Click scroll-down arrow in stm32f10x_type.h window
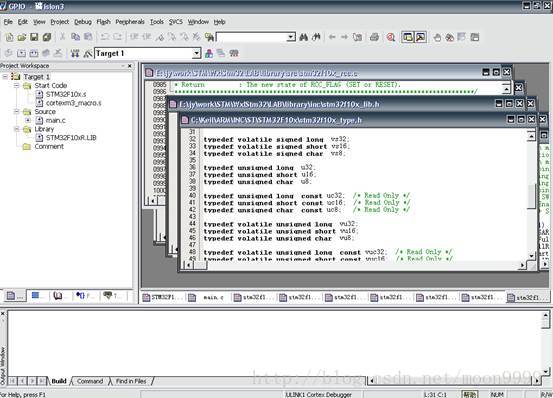The width and height of the screenshot is (553, 398). (531, 256)
